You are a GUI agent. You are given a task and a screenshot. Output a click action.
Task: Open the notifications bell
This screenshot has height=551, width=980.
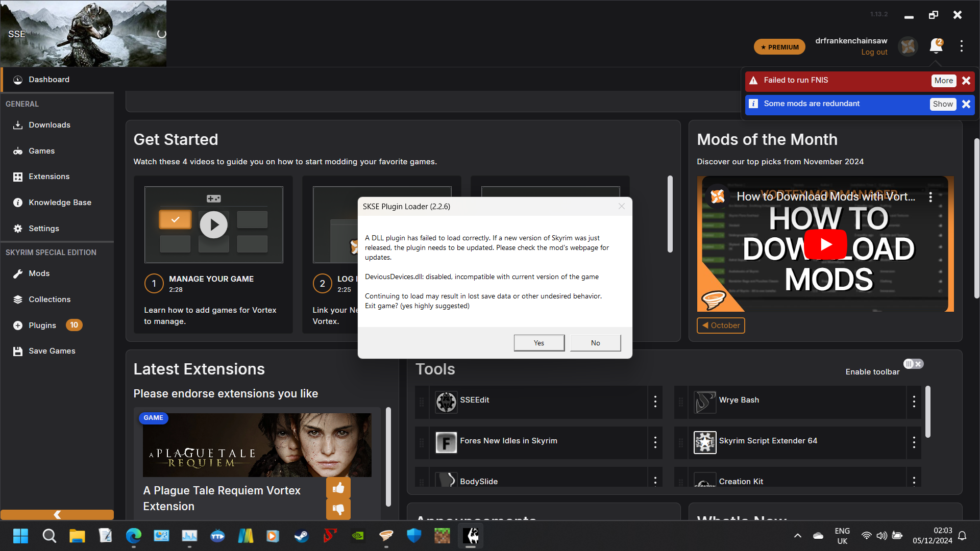(936, 46)
